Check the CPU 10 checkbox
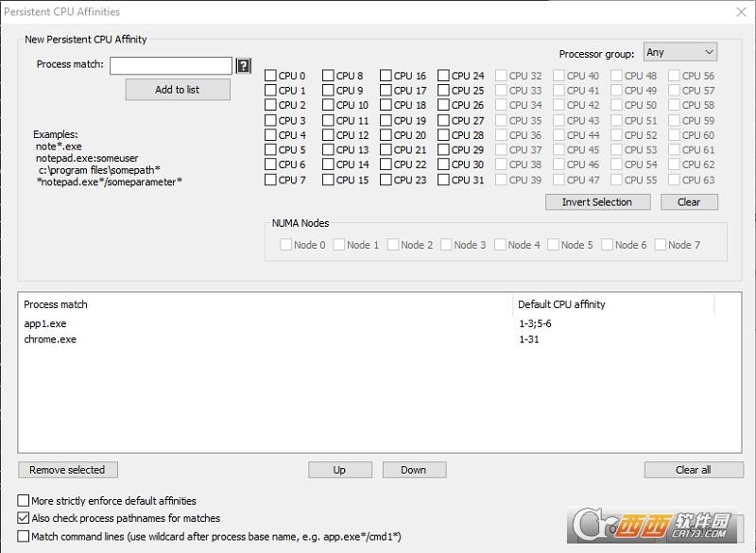The width and height of the screenshot is (756, 553). coord(328,105)
